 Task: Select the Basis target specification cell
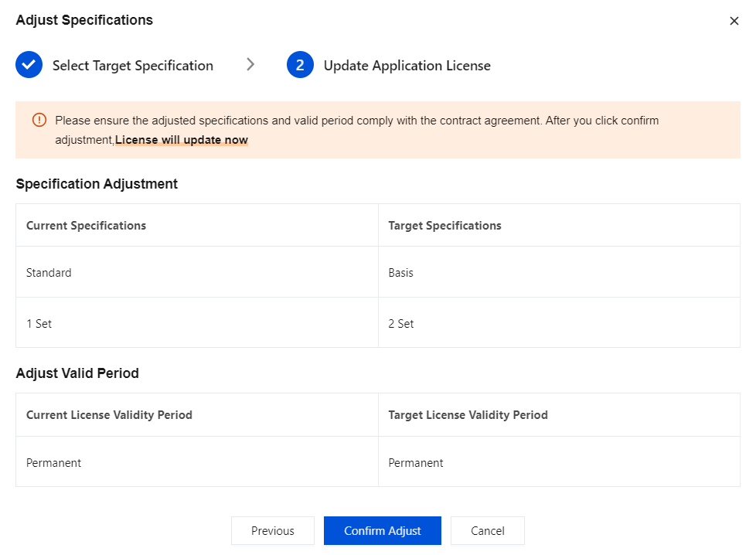coord(400,273)
